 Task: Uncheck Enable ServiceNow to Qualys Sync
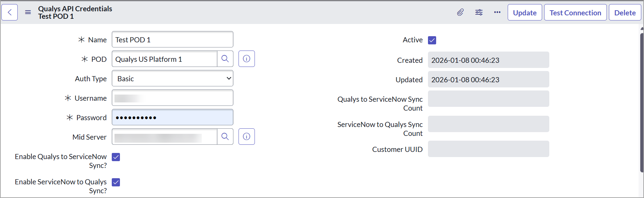(x=116, y=182)
